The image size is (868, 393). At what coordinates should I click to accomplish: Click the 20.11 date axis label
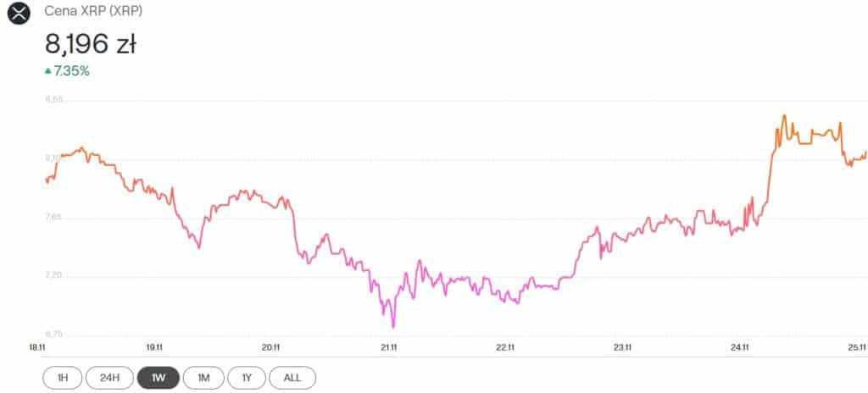pos(270,347)
